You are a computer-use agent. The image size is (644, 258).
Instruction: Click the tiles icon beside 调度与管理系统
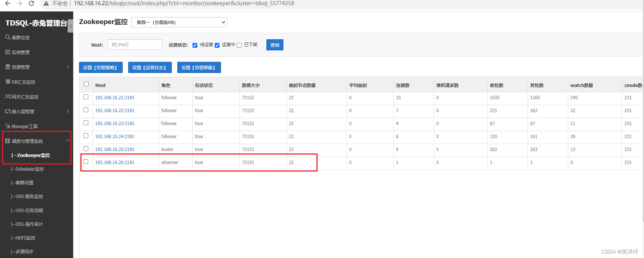(x=7, y=141)
